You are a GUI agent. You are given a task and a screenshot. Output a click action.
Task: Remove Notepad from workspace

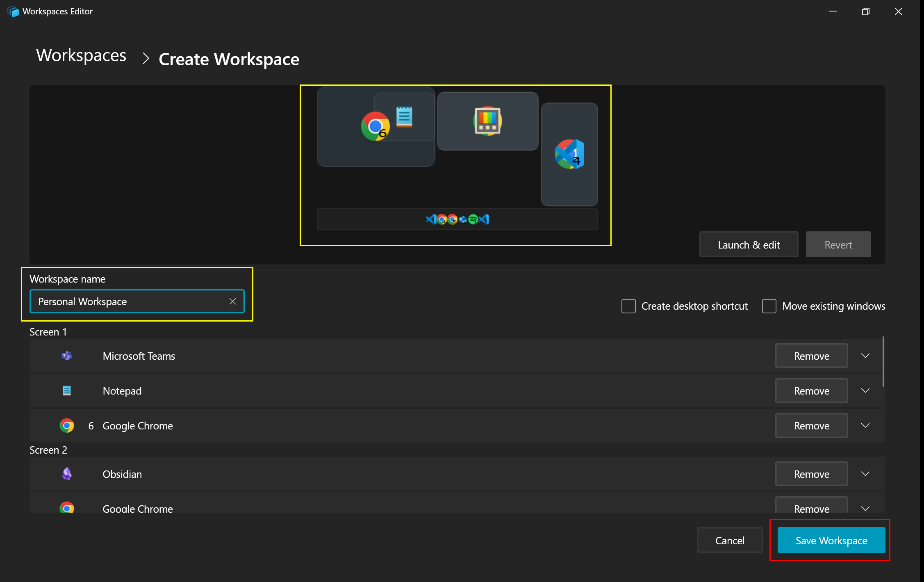tap(812, 390)
